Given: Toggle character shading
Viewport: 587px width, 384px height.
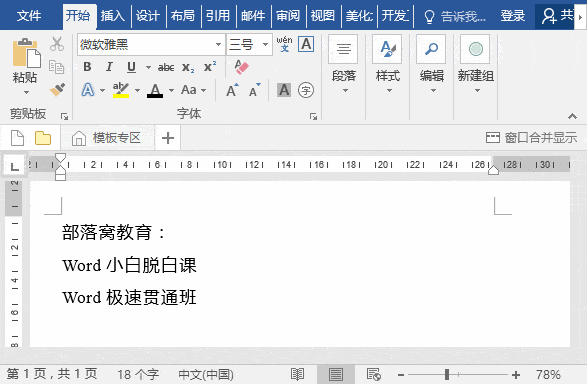Looking at the screenshot, I should click(x=284, y=90).
